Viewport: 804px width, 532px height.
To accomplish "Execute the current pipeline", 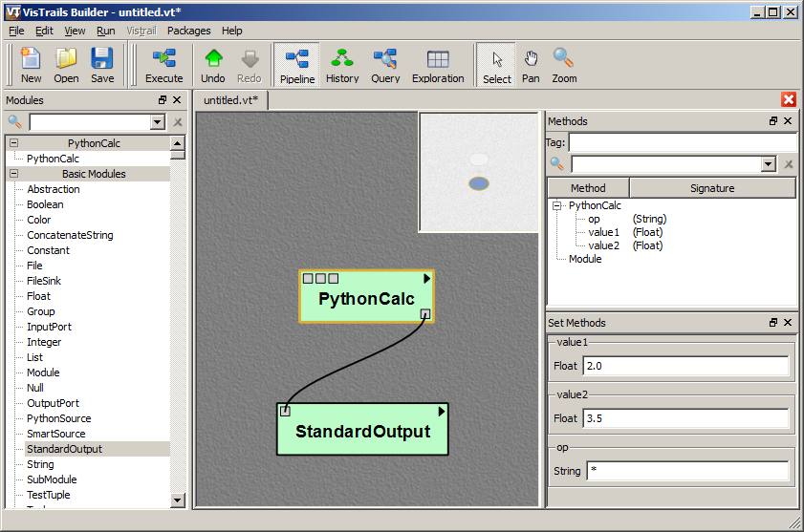I will [x=164, y=65].
